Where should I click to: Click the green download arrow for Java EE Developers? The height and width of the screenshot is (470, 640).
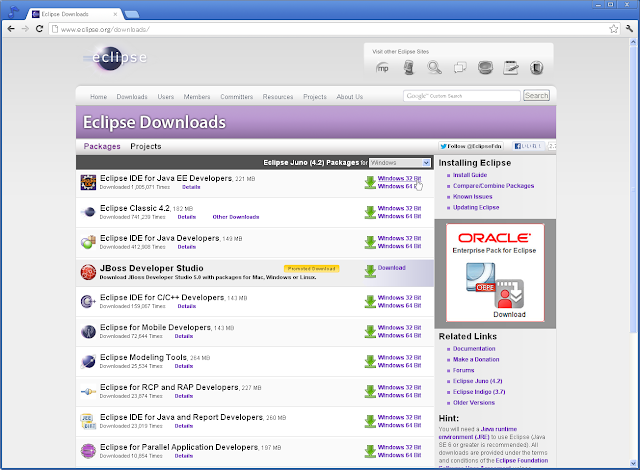click(x=370, y=182)
